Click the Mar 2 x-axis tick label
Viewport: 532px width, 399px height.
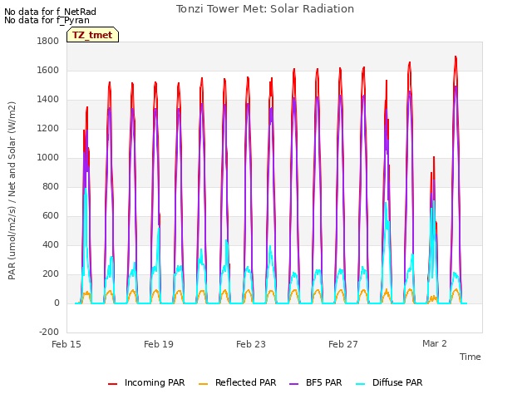pyautogui.click(x=435, y=343)
